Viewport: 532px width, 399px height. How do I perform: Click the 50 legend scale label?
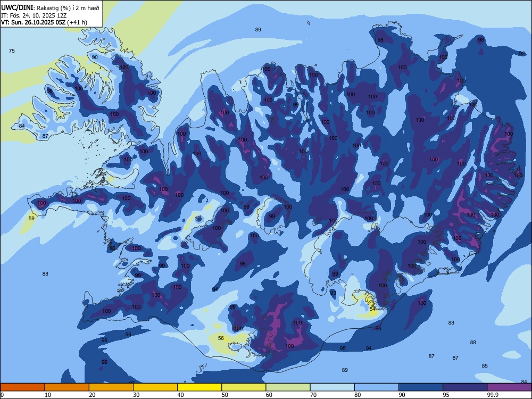225,395
